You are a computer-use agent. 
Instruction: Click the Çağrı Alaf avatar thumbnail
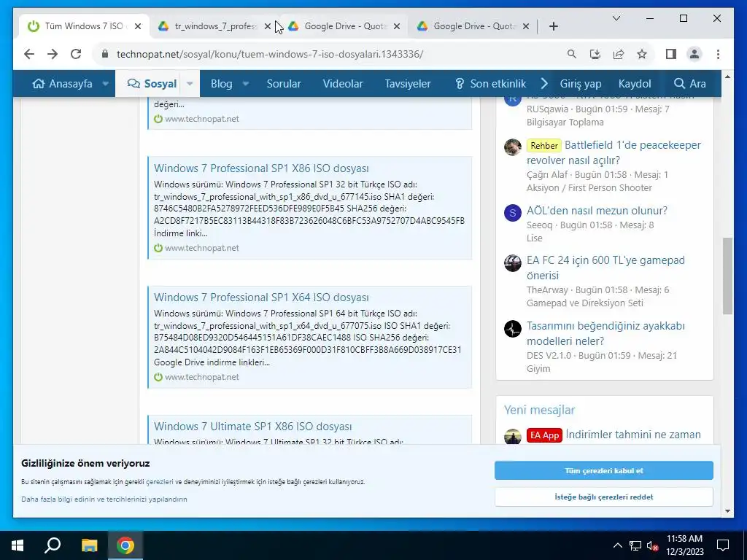pyautogui.click(x=513, y=147)
